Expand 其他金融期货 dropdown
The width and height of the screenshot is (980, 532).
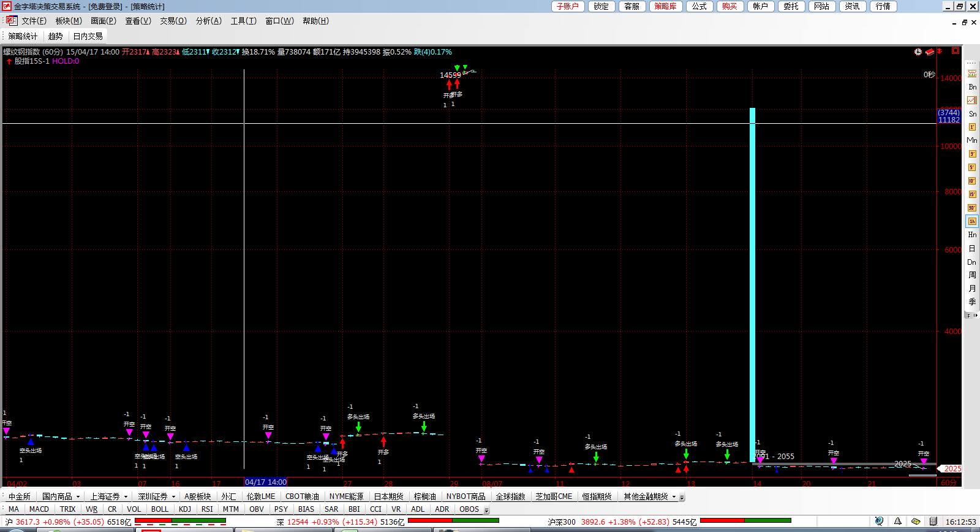pos(674,497)
